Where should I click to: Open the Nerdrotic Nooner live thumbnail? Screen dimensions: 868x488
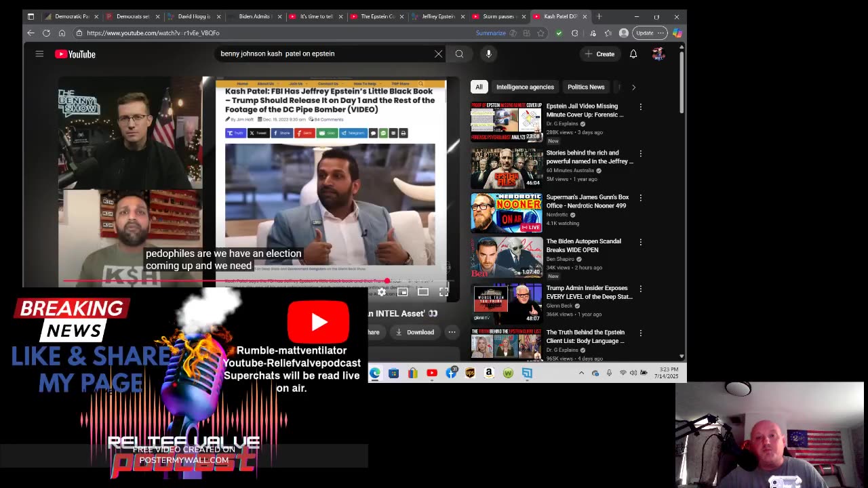click(507, 213)
